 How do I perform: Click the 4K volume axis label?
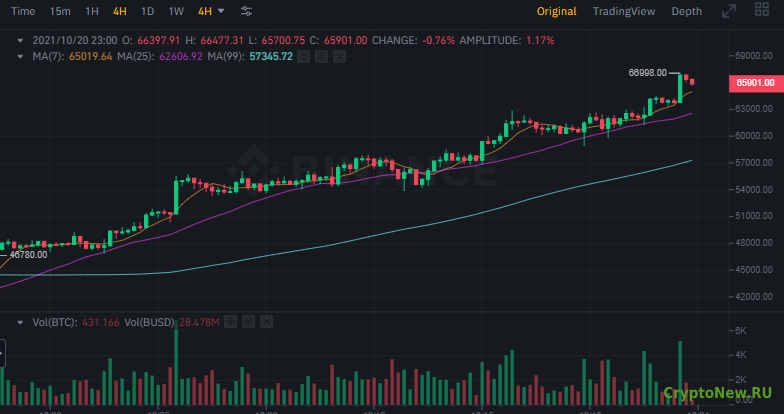point(740,355)
